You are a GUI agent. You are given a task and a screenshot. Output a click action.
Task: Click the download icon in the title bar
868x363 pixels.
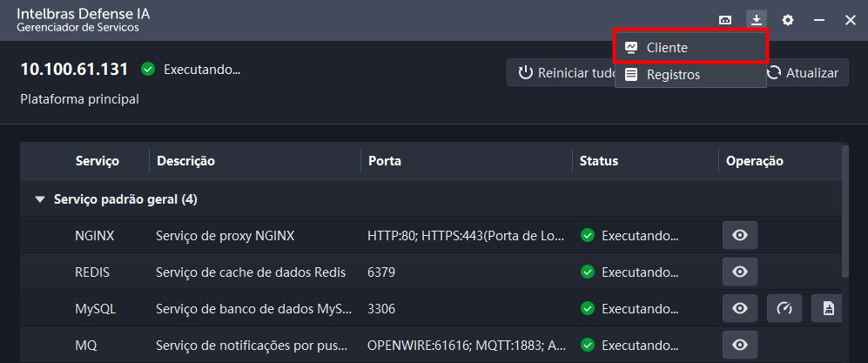(x=756, y=19)
